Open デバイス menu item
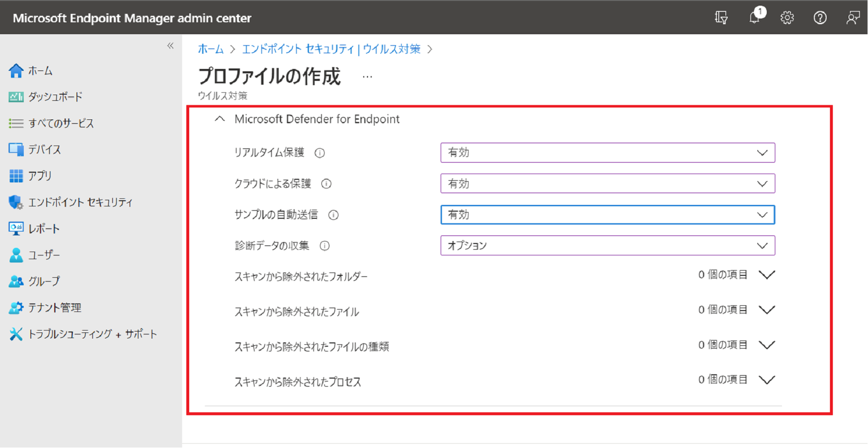The width and height of the screenshot is (868, 448). click(x=44, y=150)
